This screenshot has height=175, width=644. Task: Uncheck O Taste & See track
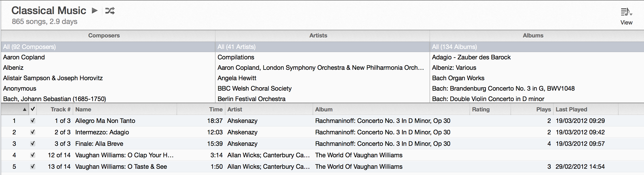[33, 166]
